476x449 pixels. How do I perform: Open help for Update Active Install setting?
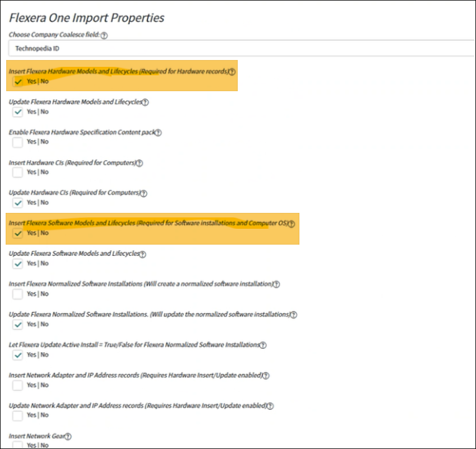point(263,345)
